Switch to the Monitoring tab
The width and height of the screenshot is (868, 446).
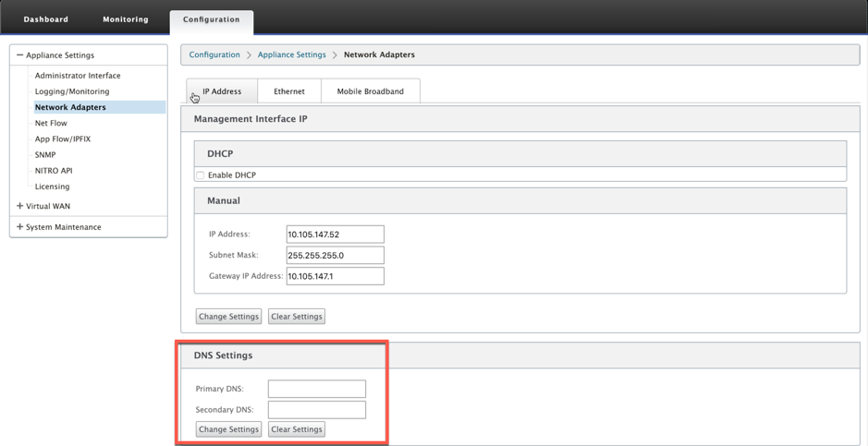tap(125, 19)
